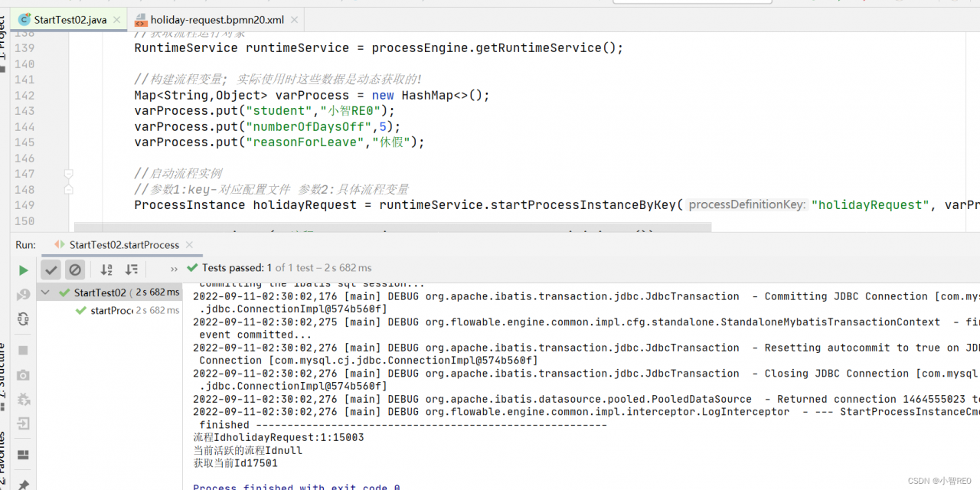Click the bug coverage icon in Run sidebar
The image size is (980, 490).
[24, 399]
